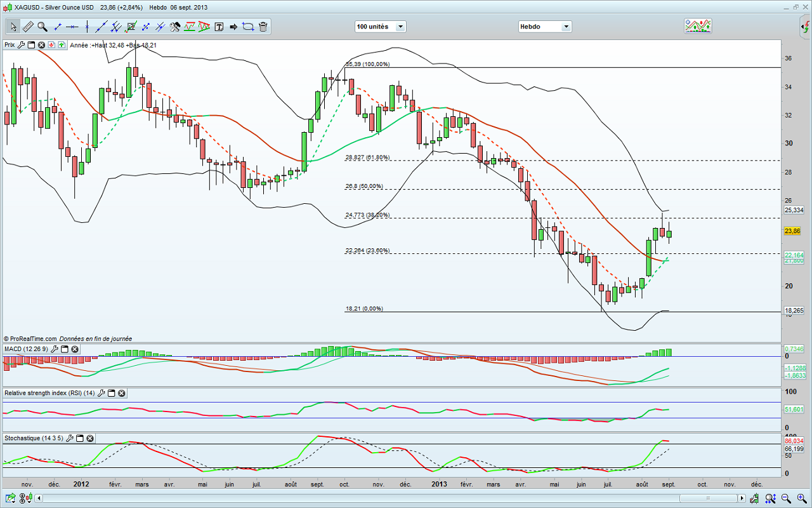The image size is (812, 508).
Task: Choose the text annotation tool
Action: pyautogui.click(x=219, y=27)
